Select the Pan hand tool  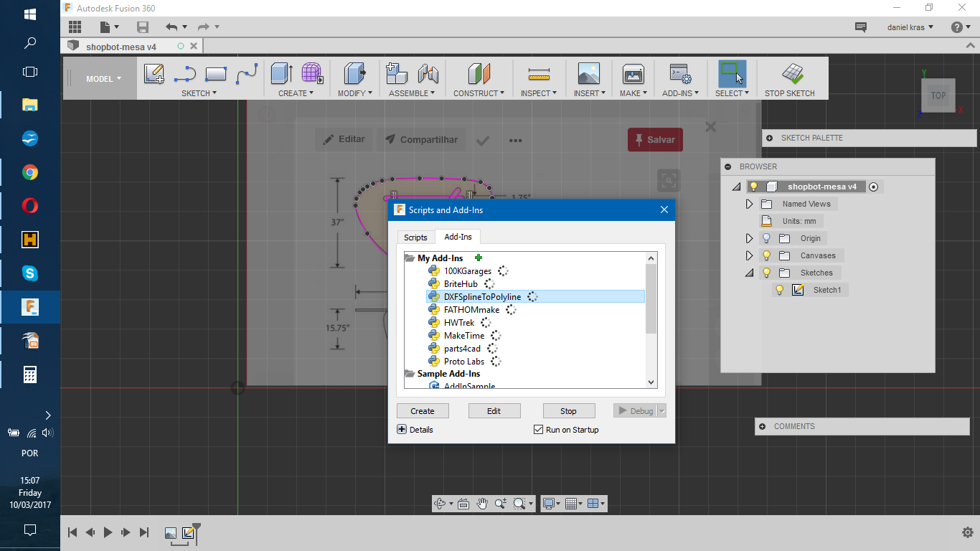[482, 504]
